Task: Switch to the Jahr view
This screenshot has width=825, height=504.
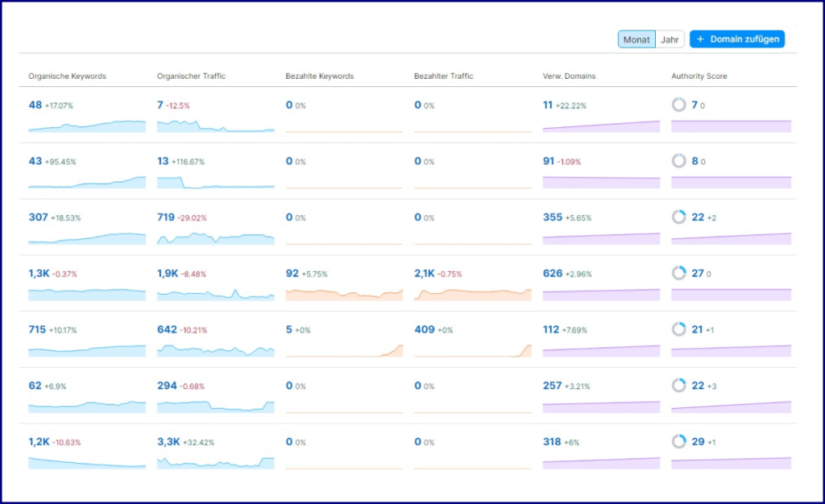Action: coord(670,39)
